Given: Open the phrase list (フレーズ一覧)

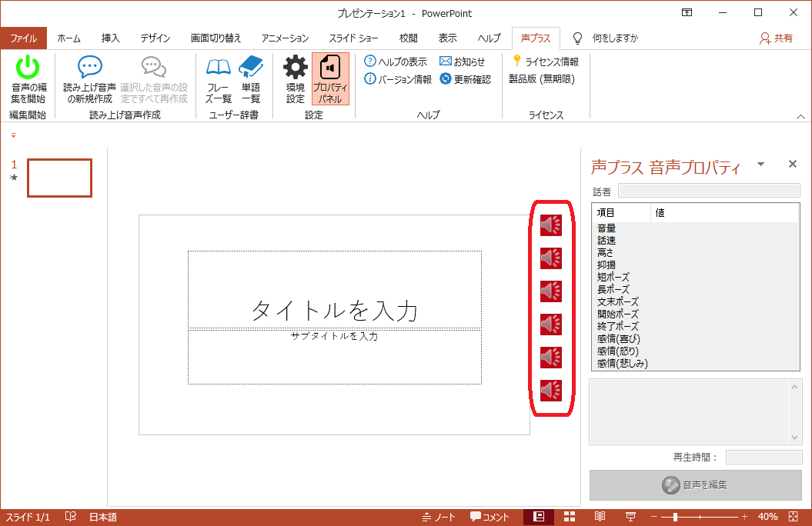Looking at the screenshot, I should (218, 79).
